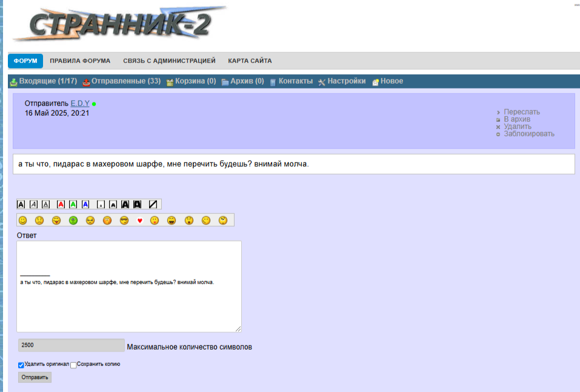This screenshot has width=580, height=392.
Task: Insert the orange embarrassed emoticon
Action: click(x=107, y=221)
